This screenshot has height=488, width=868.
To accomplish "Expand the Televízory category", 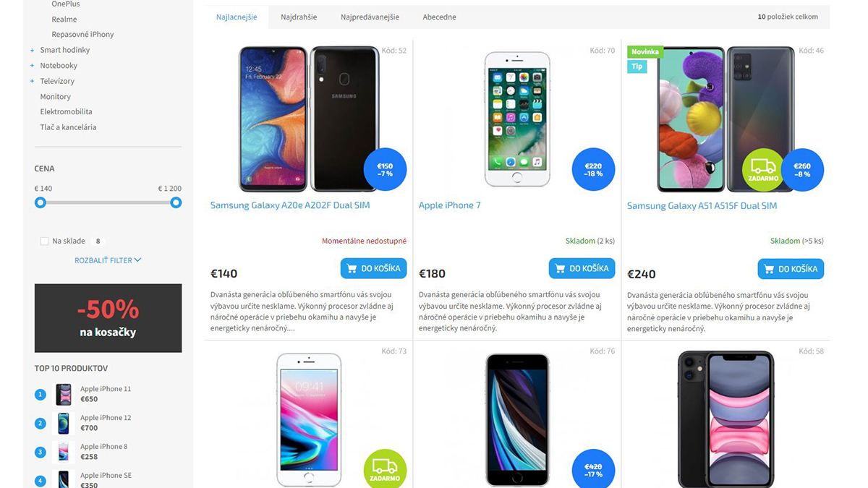I will 32,81.
